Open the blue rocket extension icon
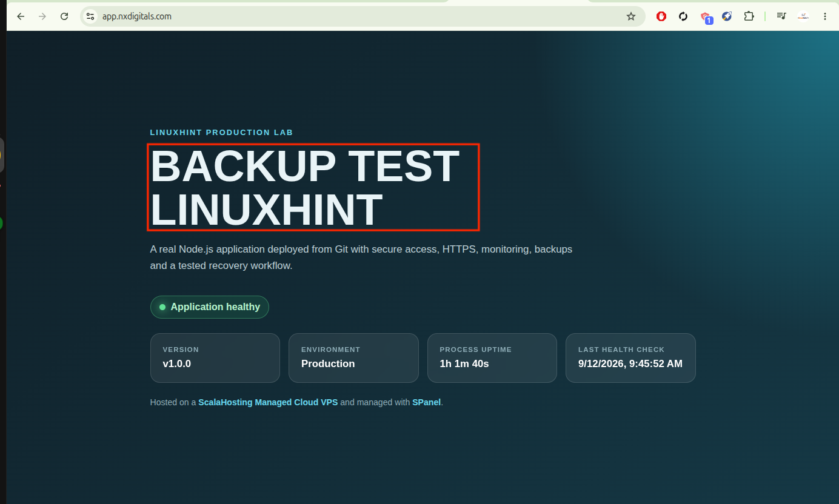839x504 pixels. [x=727, y=16]
